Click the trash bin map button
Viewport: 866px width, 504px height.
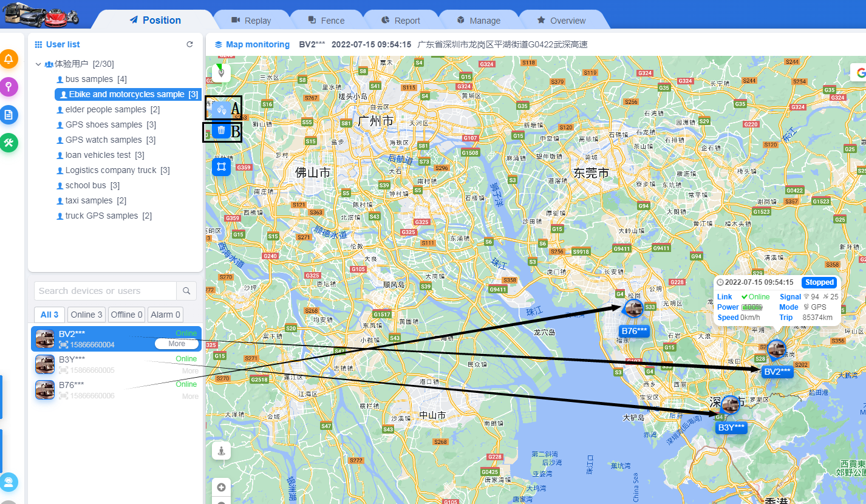coord(222,130)
